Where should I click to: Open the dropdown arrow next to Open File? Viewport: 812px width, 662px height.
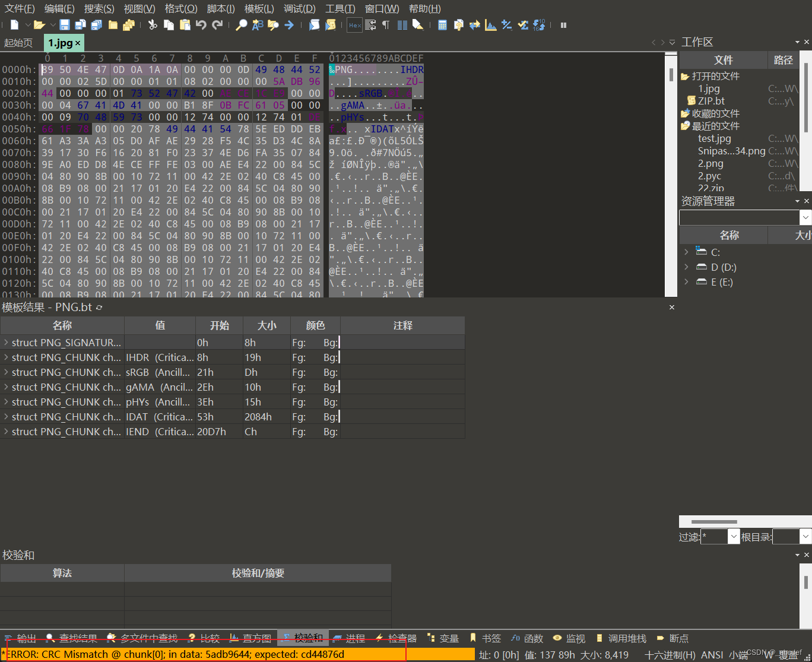pyautogui.click(x=52, y=25)
